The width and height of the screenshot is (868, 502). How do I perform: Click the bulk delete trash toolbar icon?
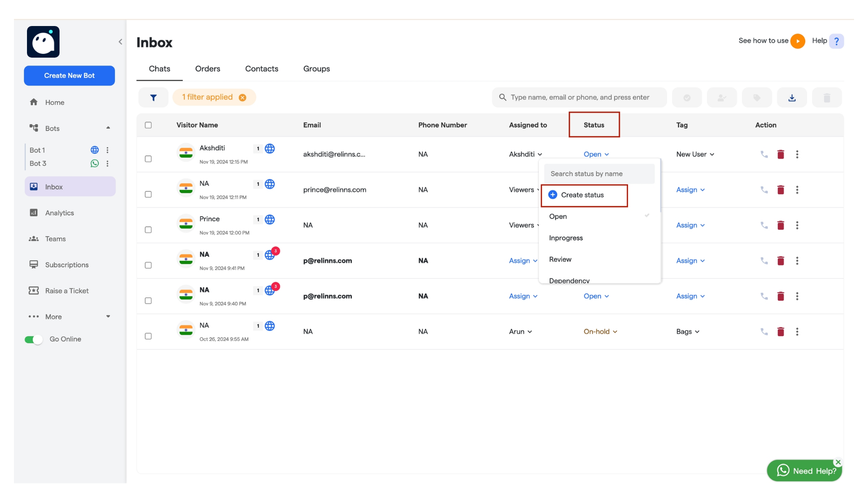pos(827,98)
